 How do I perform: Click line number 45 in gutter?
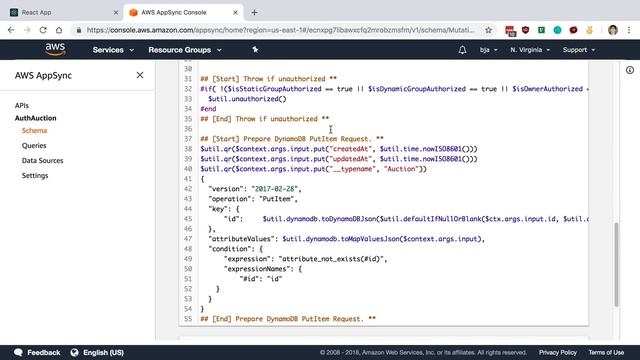[188, 219]
